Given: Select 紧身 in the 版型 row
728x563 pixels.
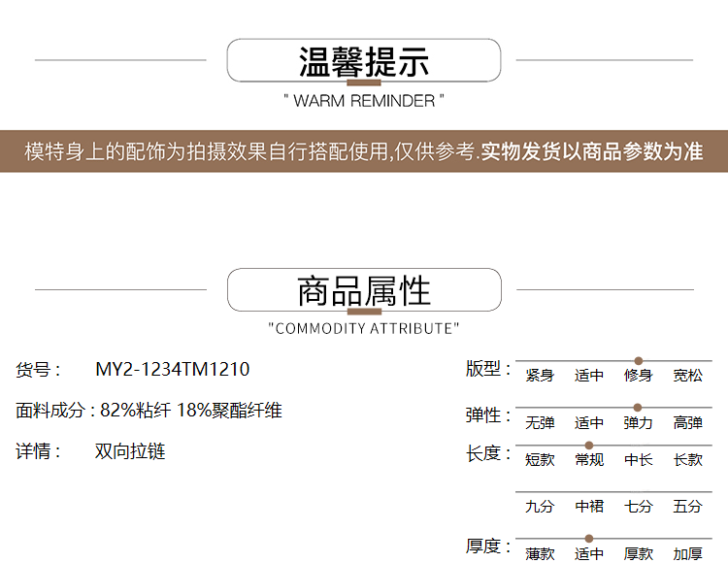Looking at the screenshot, I should (x=540, y=376).
